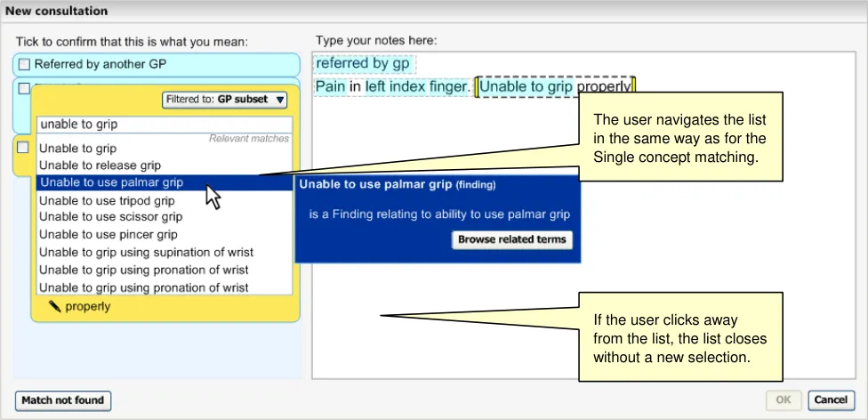868x420 pixels.
Task: Open the 'Filtered to: GP subset' dropdown
Action: click(224, 101)
